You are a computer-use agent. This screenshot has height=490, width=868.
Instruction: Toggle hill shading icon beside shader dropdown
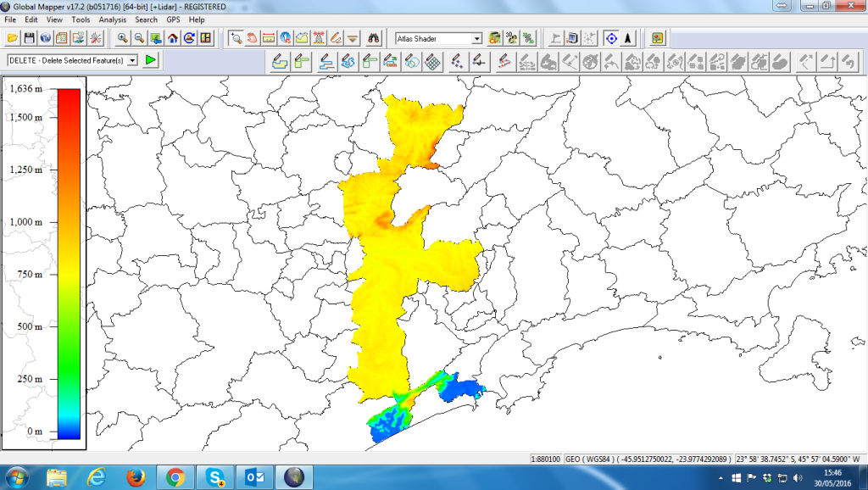click(x=494, y=38)
